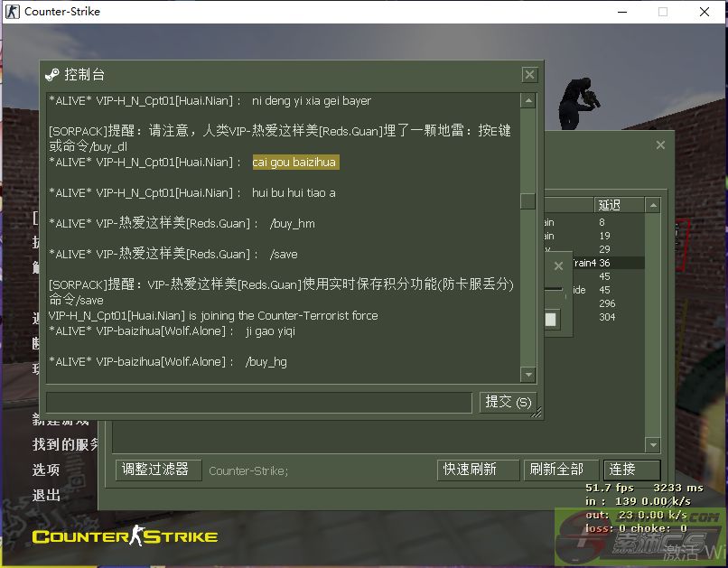The height and width of the screenshot is (568, 728).
Task: Close the small dialog behind the console
Action: coord(558,265)
